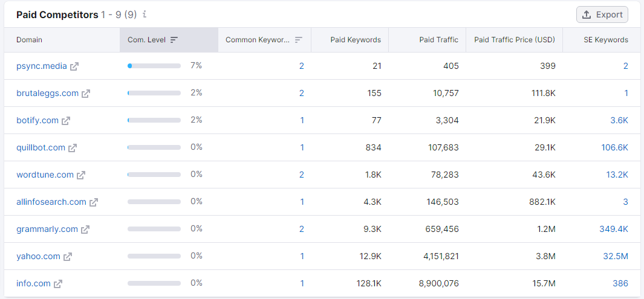644x299 pixels.
Task: Click paid traffic value 8,900,076
Action: pyautogui.click(x=440, y=283)
